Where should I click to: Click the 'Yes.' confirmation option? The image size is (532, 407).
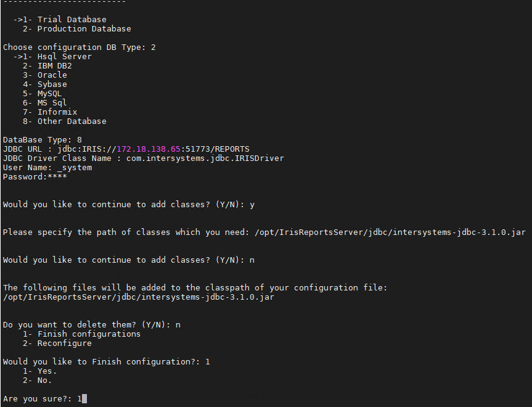pyautogui.click(x=47, y=371)
